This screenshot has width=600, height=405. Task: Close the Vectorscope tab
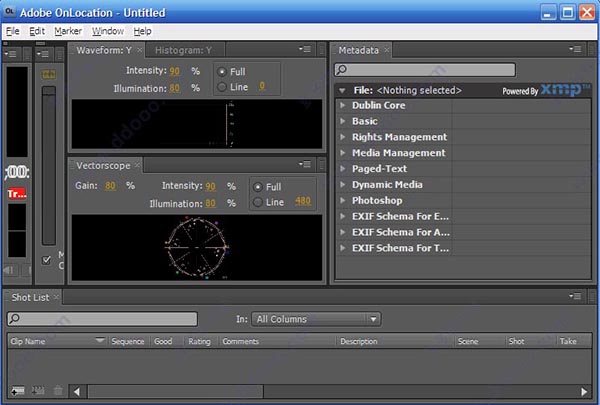click(x=137, y=165)
